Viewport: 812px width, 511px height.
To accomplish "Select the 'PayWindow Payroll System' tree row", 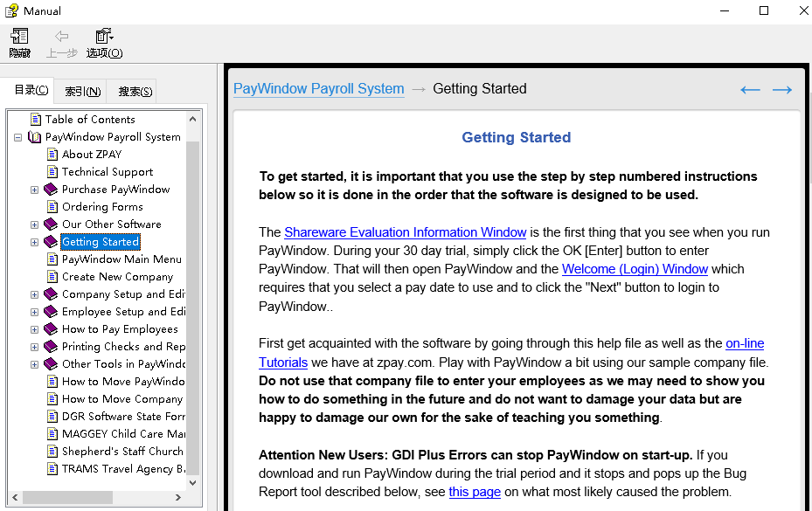I will (x=113, y=137).
